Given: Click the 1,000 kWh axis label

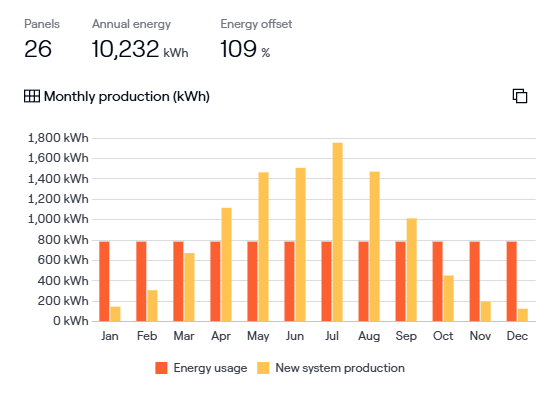Looking at the screenshot, I should tap(58, 219).
